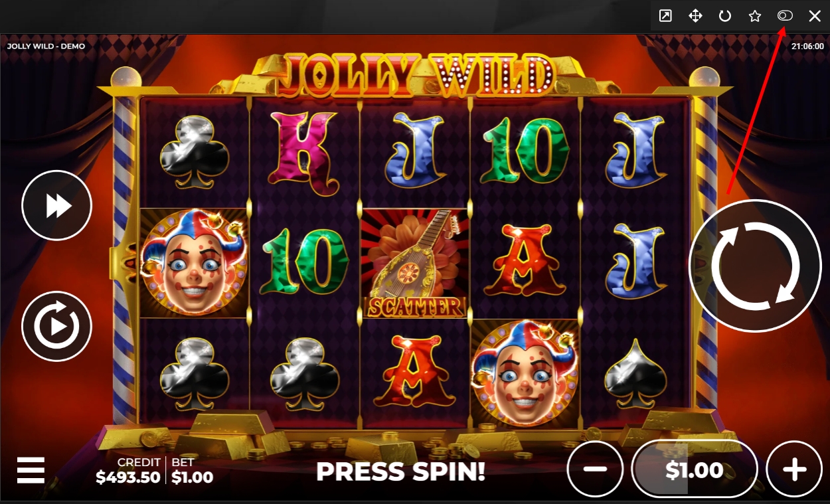
Task: Add game to favorites with star icon
Action: coord(755,16)
